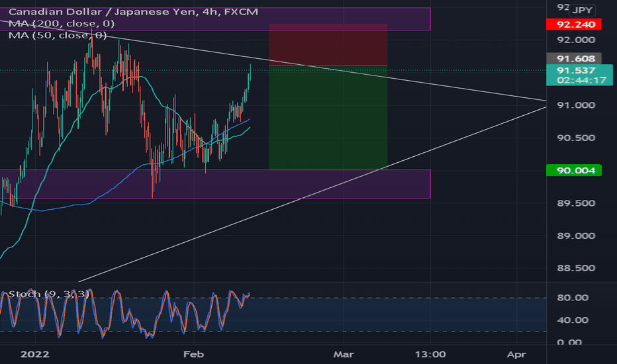This screenshot has width=617, height=364.
Task: Click the 90.500 price scale value
Action: click(576, 138)
